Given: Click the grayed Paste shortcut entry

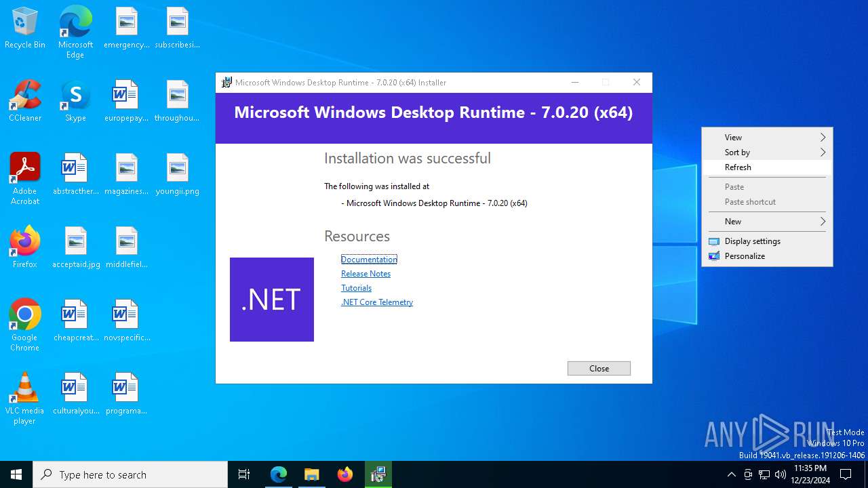Looking at the screenshot, I should tap(767, 201).
